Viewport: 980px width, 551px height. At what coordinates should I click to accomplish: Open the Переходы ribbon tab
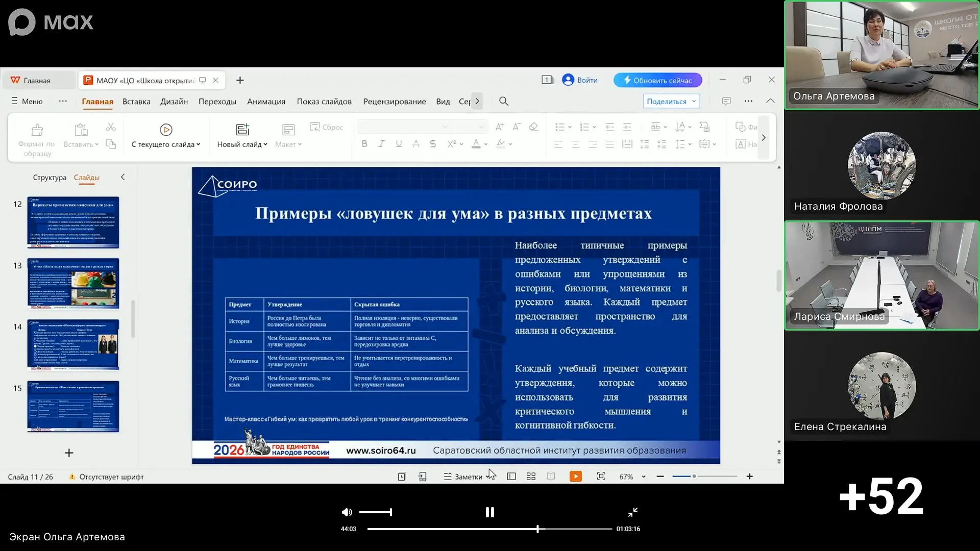pyautogui.click(x=217, y=102)
